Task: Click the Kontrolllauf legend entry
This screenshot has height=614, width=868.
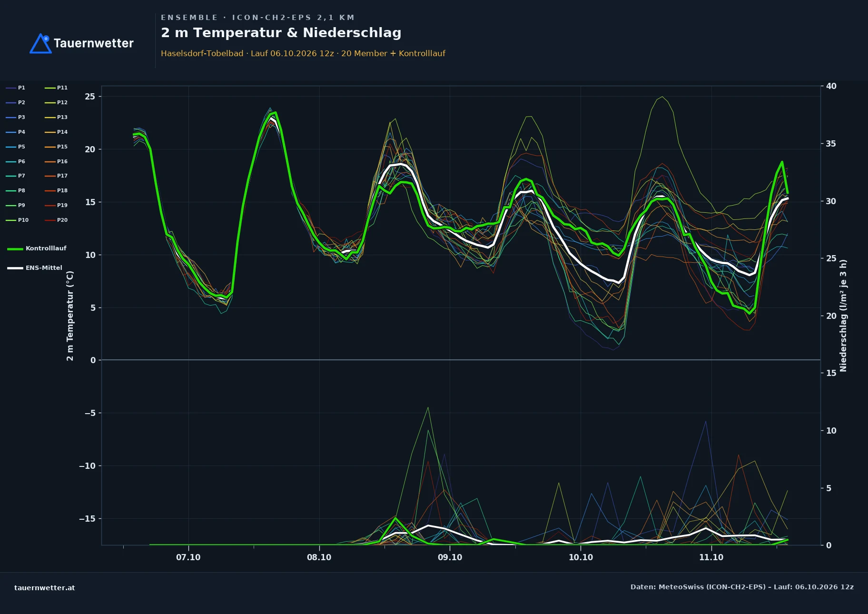Action: click(x=37, y=248)
